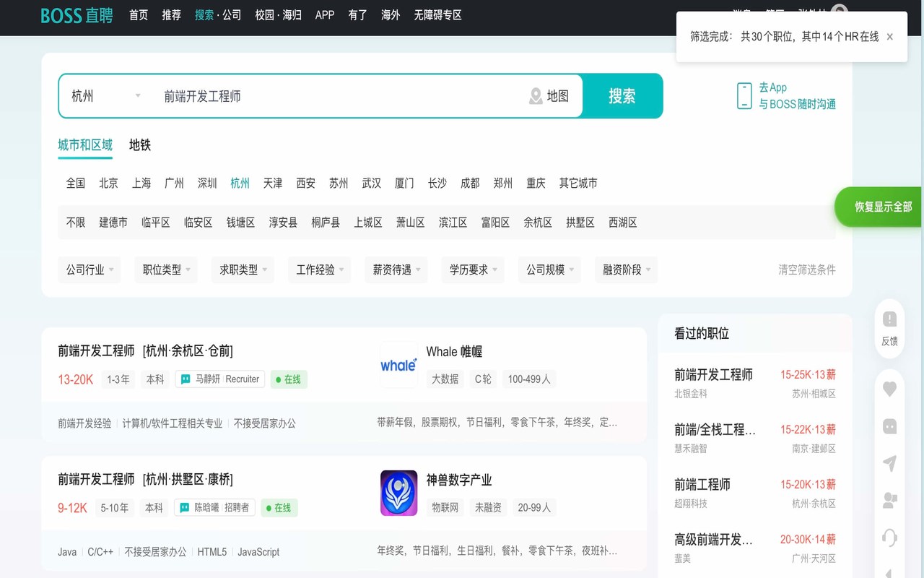Open 有了 in the top navigation
This screenshot has width=924, height=578.
click(357, 15)
